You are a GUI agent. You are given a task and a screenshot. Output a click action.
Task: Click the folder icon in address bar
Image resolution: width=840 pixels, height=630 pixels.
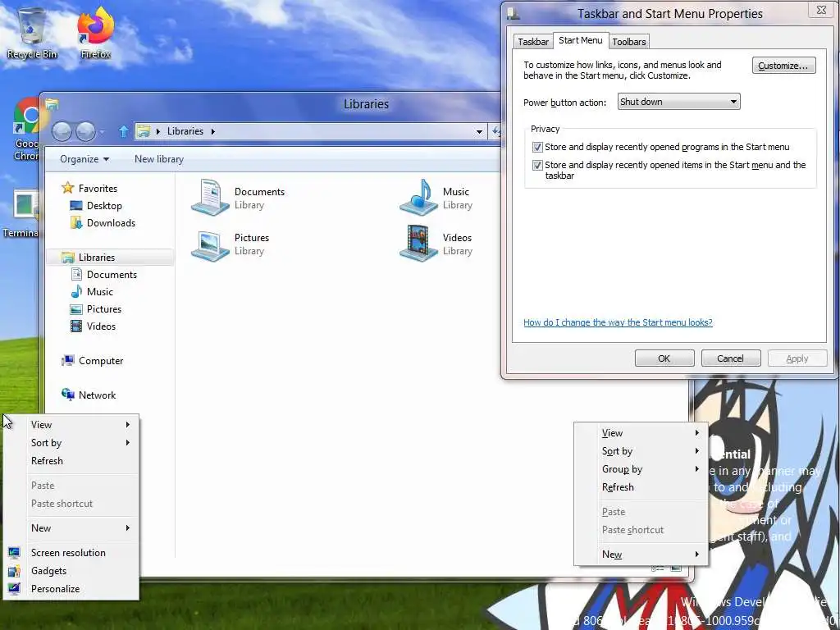pos(144,131)
